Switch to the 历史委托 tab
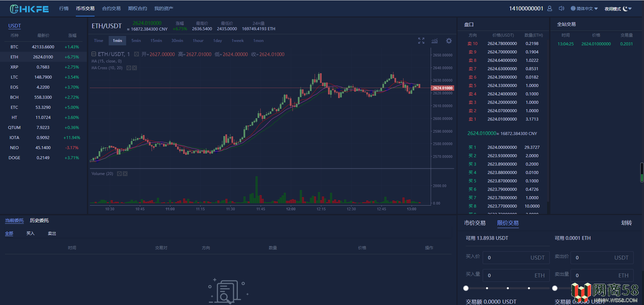644x305 pixels. click(39, 220)
